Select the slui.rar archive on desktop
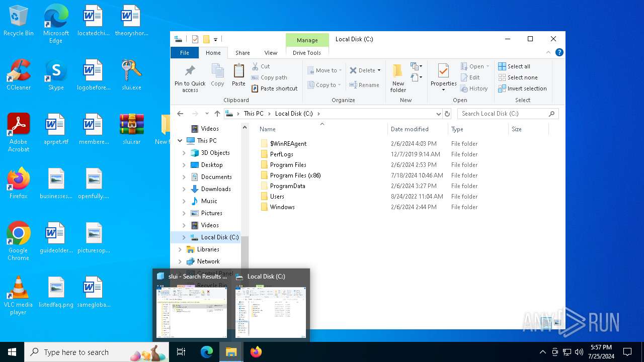 coord(131,130)
